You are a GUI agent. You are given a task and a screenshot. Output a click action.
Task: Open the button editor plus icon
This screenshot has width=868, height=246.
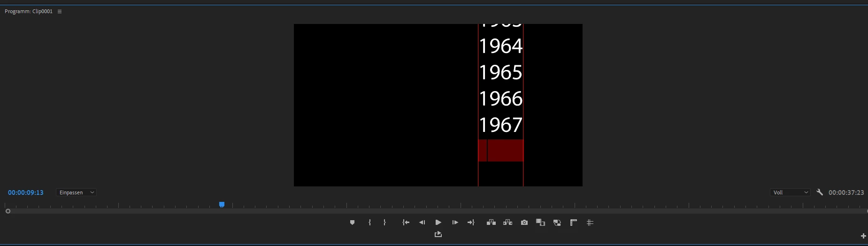click(863, 236)
